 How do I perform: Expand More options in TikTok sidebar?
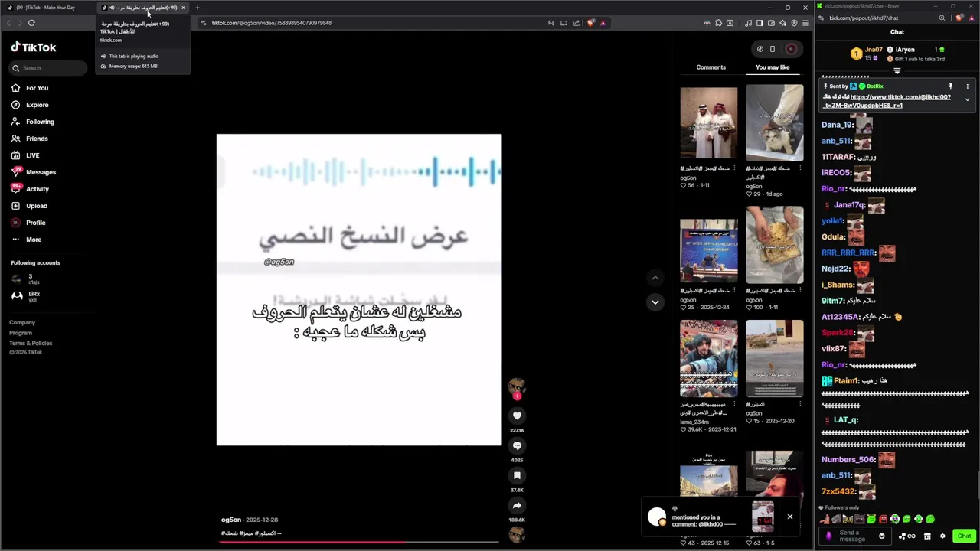pos(28,240)
